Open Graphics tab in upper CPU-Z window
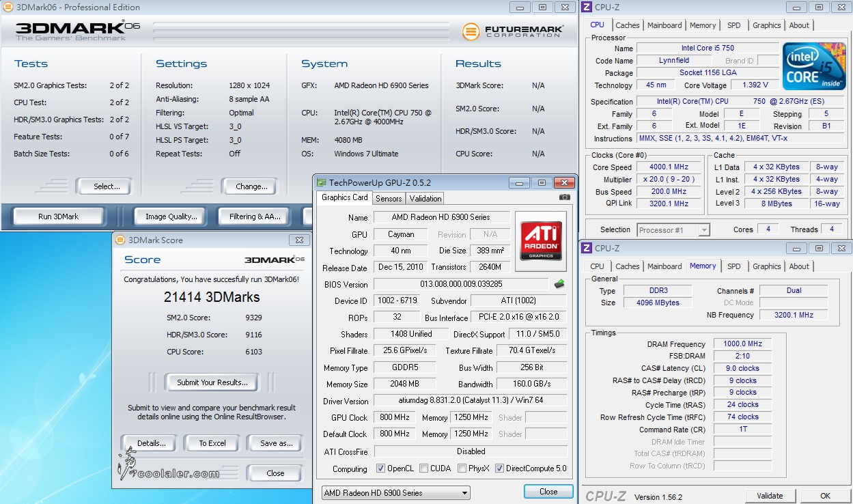853x504 pixels. pyautogui.click(x=766, y=25)
